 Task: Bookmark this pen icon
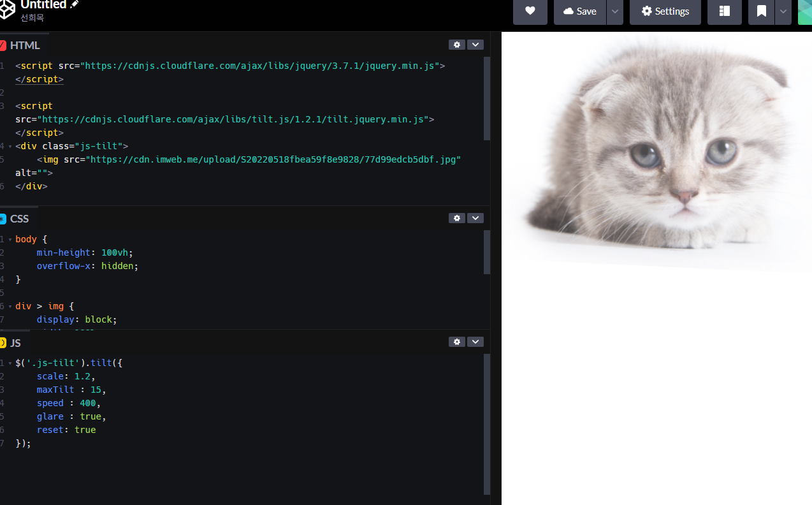tap(761, 11)
